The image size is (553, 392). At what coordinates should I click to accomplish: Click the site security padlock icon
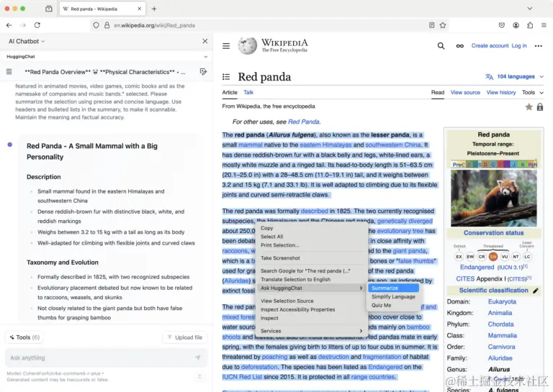click(x=107, y=25)
